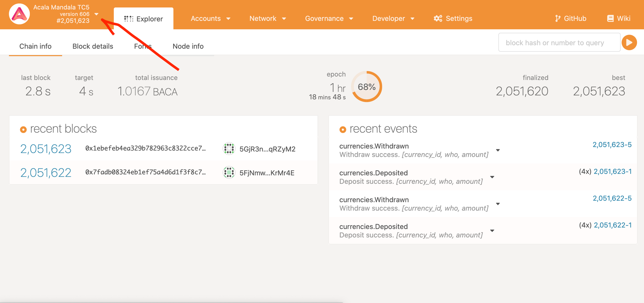644x303 pixels.
Task: Expand the Governance menu
Action: [329, 18]
